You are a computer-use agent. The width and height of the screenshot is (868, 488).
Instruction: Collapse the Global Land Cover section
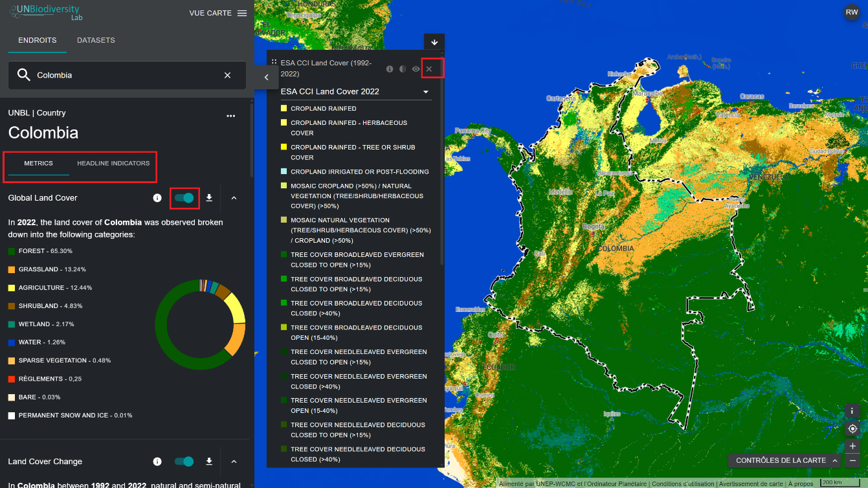(x=234, y=198)
